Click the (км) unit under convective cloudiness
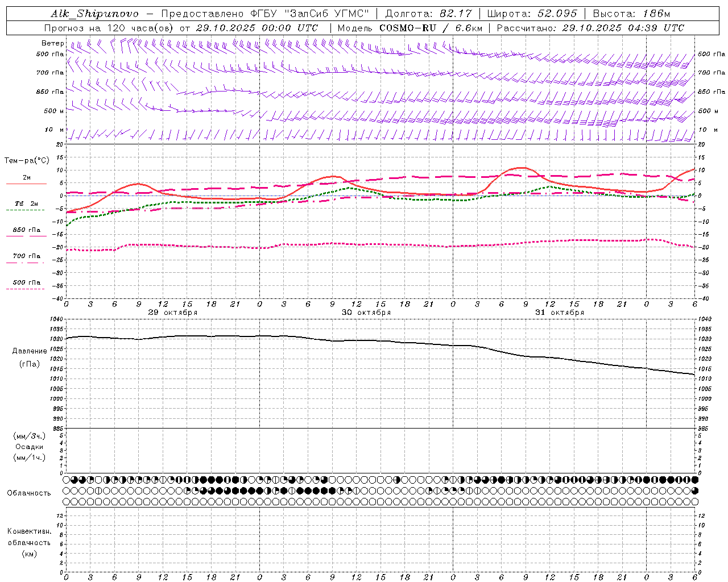The height and width of the screenshot is (582, 728). click(30, 554)
